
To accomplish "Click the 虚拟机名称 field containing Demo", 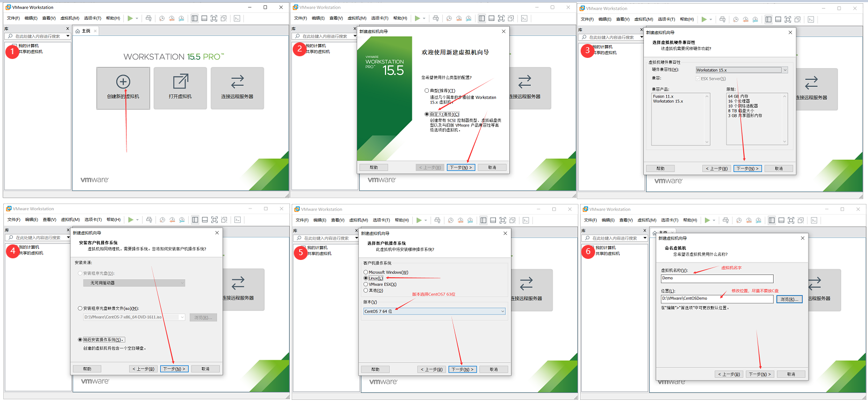I will pyautogui.click(x=717, y=279).
